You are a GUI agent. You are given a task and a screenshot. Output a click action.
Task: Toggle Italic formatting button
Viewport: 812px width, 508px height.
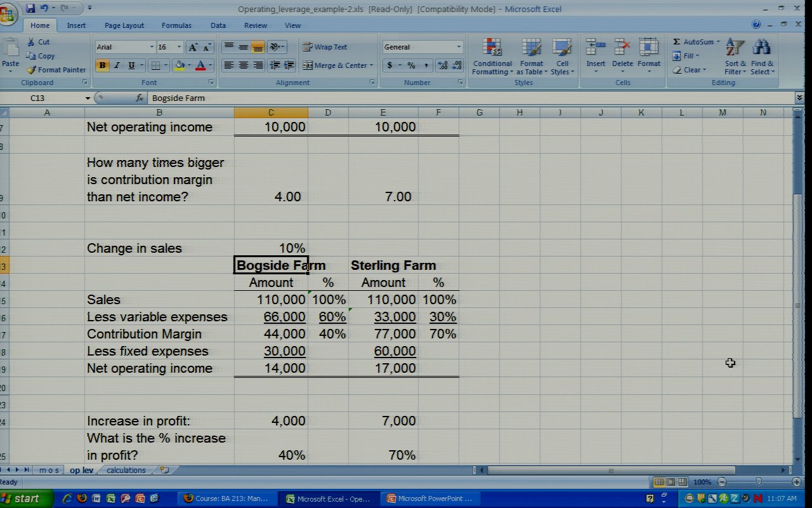(117, 65)
